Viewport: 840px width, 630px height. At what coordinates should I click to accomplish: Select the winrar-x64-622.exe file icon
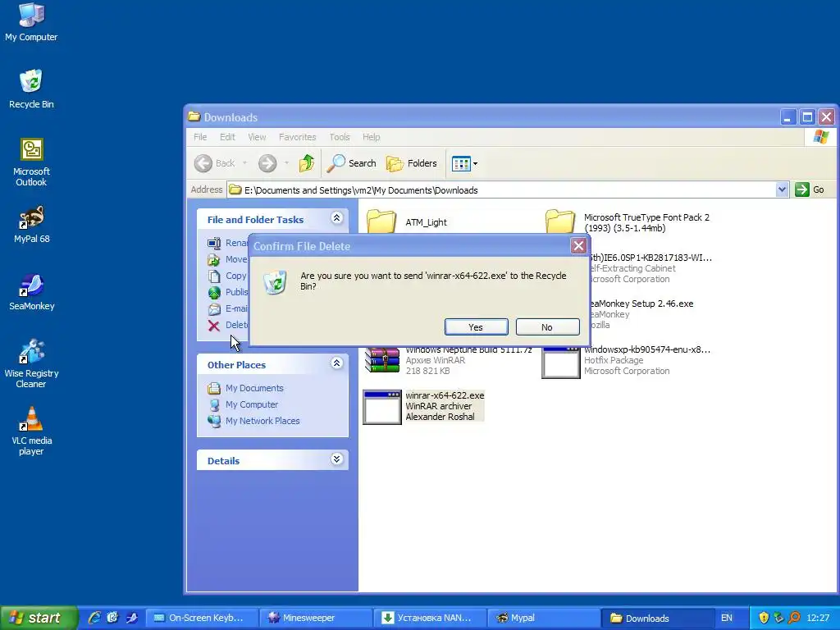point(382,407)
